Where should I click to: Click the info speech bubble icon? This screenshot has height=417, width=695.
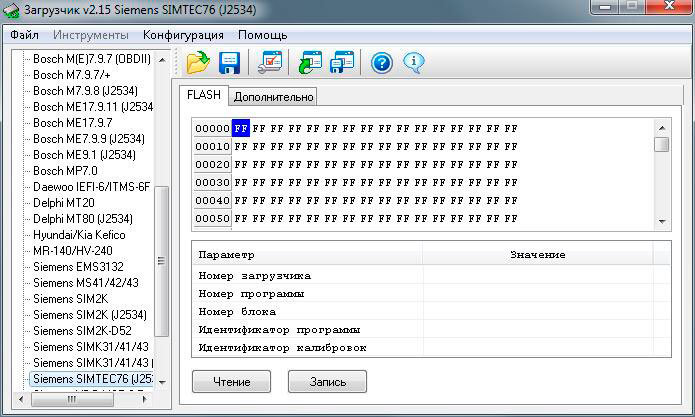[x=413, y=64]
